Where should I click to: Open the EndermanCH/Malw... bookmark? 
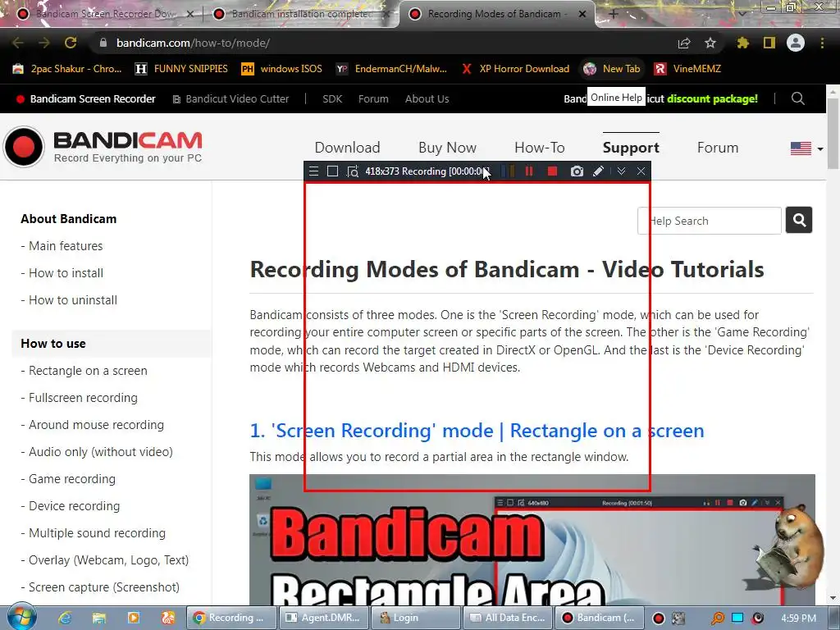coord(391,69)
